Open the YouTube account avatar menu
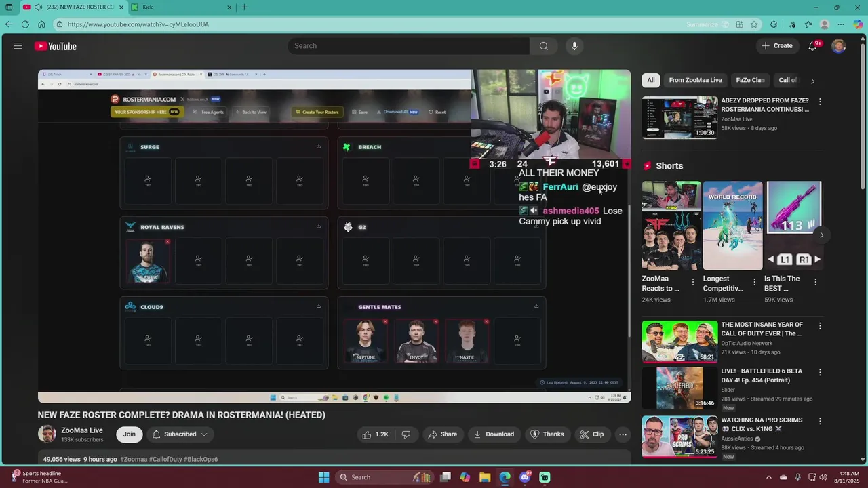 pyautogui.click(x=839, y=46)
